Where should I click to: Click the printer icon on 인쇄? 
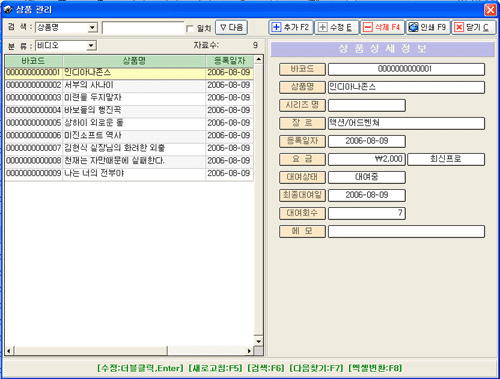coord(413,27)
